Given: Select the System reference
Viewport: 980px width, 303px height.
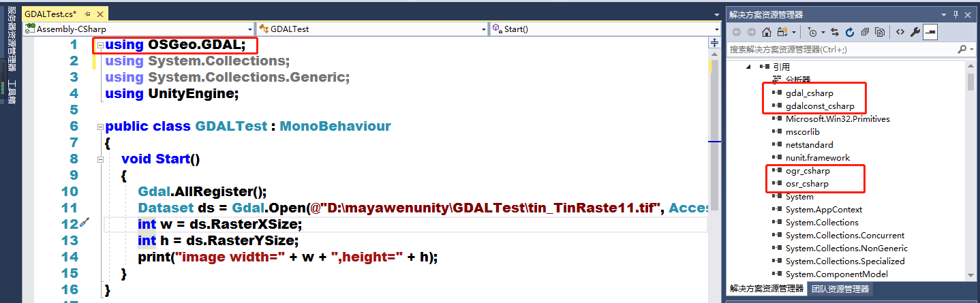Looking at the screenshot, I should pos(799,196).
